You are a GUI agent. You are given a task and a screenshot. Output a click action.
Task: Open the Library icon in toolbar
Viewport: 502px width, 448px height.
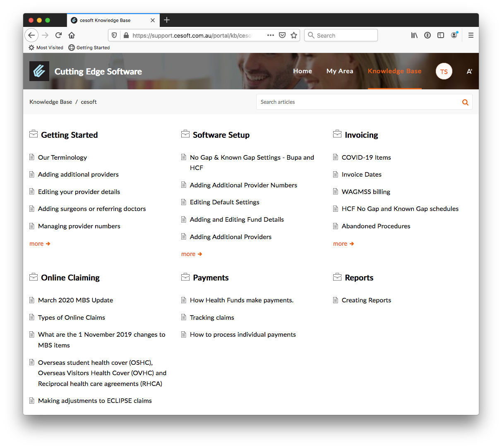pos(414,35)
